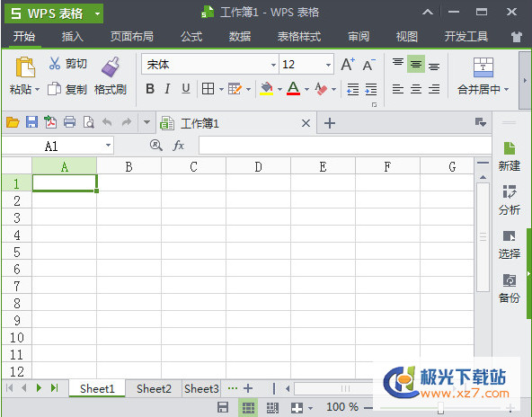Open the 插入 ribbon tab
The image size is (532, 417).
(72, 36)
